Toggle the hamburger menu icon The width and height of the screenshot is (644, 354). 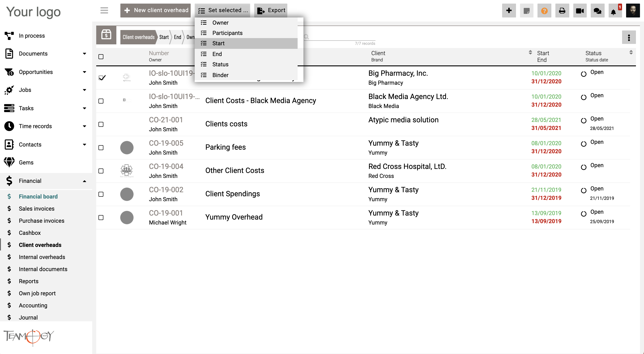point(104,10)
